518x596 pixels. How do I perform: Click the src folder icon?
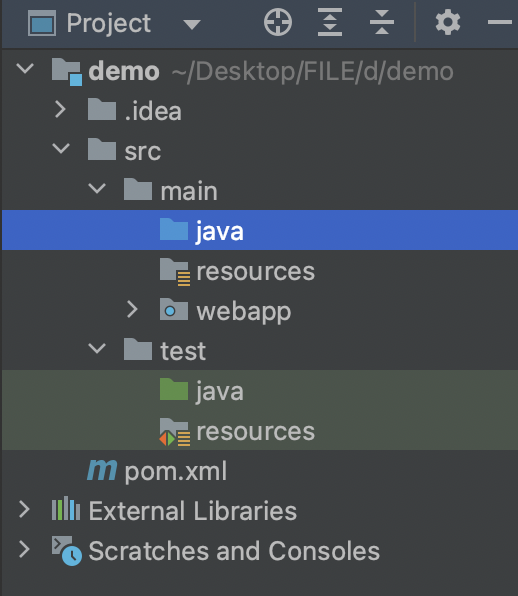(101, 149)
